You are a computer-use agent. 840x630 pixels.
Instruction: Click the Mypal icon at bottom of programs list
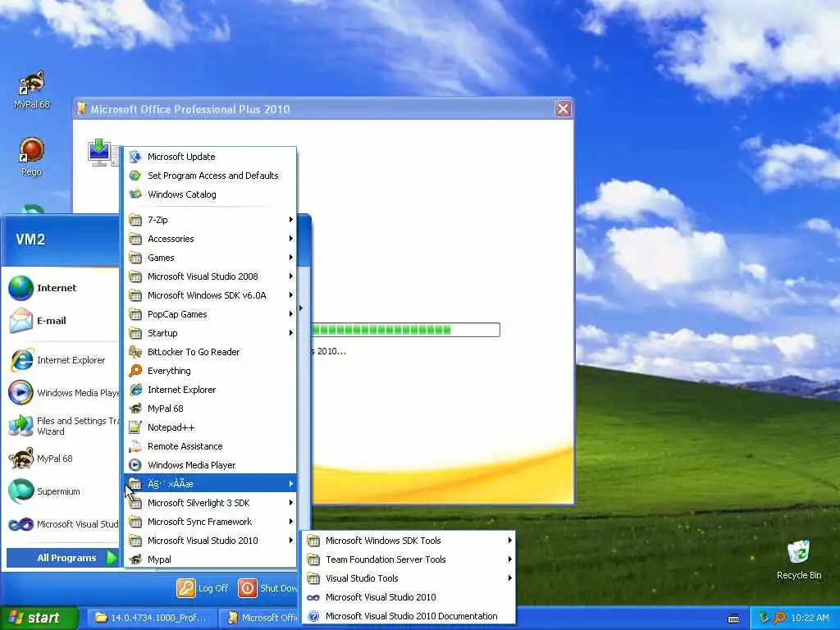pyautogui.click(x=135, y=559)
